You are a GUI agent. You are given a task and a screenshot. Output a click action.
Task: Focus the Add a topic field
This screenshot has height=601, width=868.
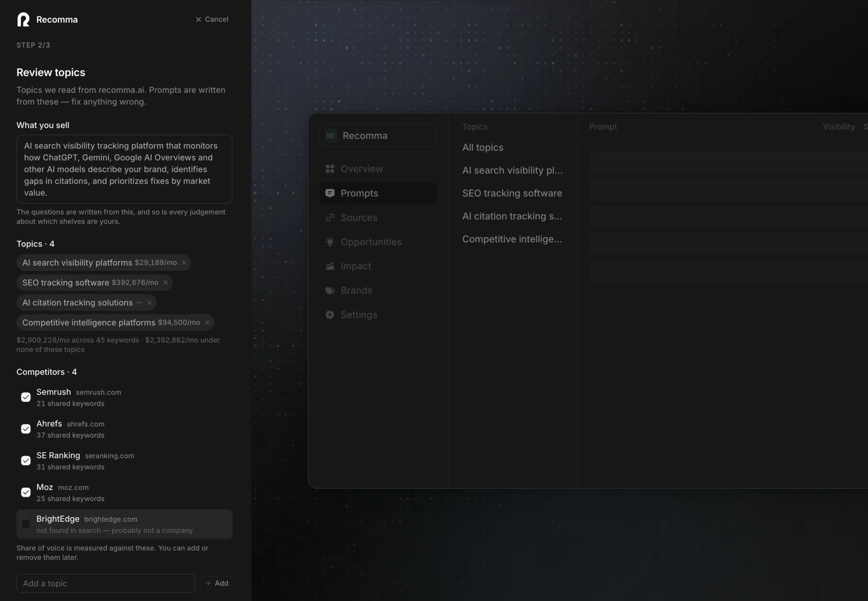point(105,584)
